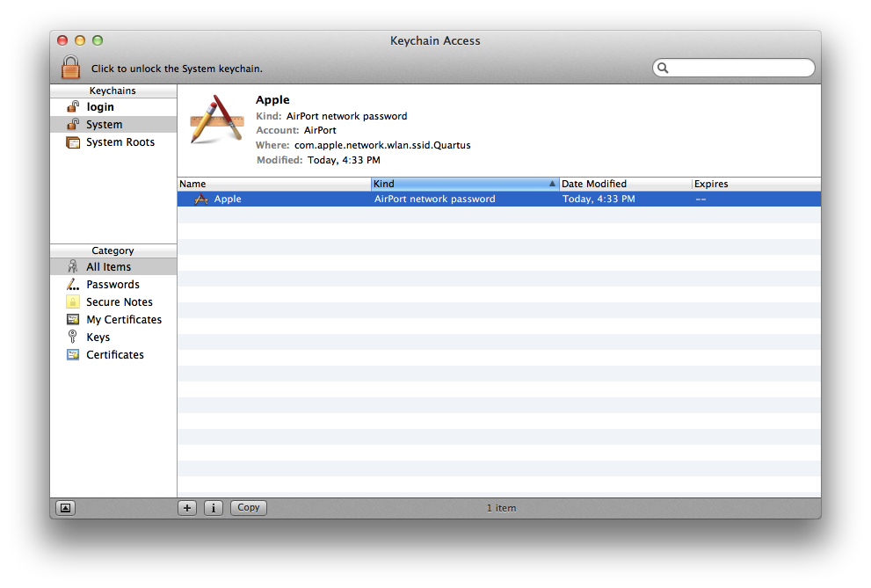
Task: Click the search field
Action: pyautogui.click(x=733, y=68)
